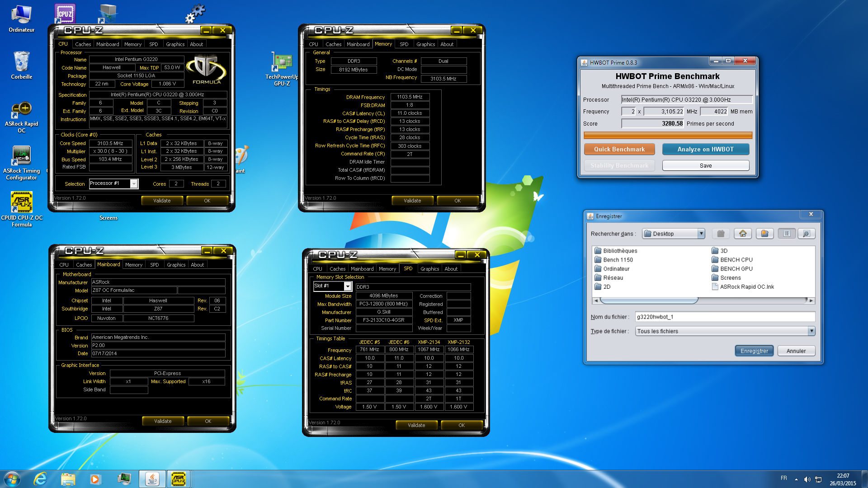The image size is (868, 488).
Task: Click the Nom du fichier text field
Action: pyautogui.click(x=725, y=317)
